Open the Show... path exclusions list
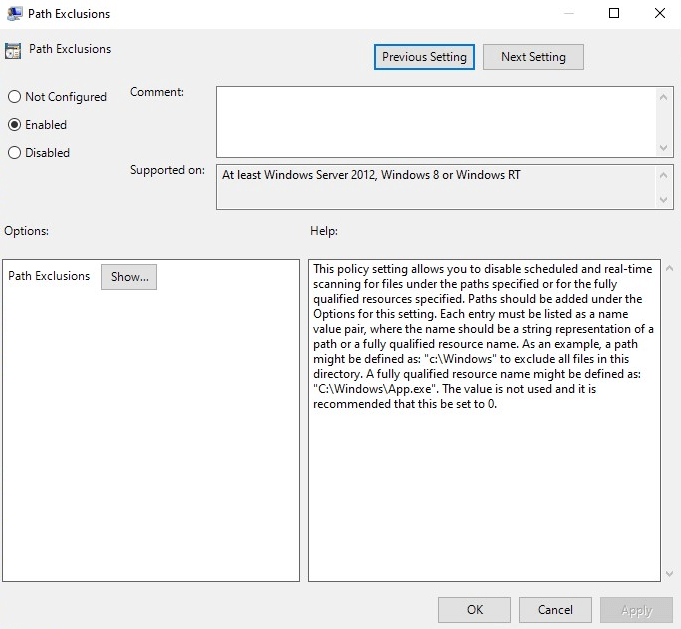 click(x=129, y=277)
